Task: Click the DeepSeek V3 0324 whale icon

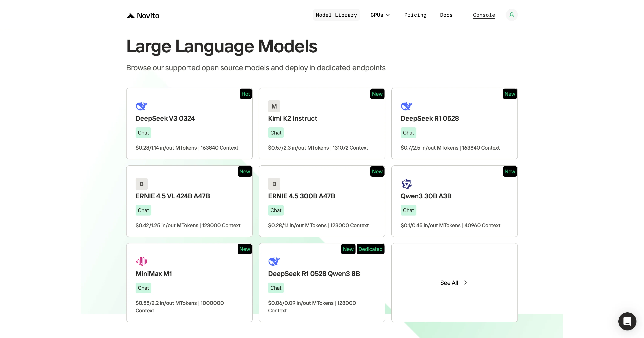Action: point(141,106)
